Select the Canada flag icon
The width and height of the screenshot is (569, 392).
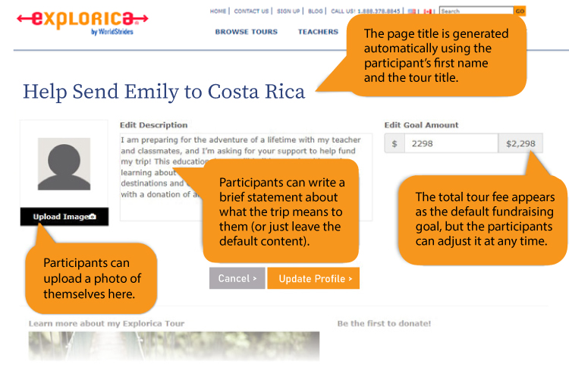pyautogui.click(x=427, y=11)
